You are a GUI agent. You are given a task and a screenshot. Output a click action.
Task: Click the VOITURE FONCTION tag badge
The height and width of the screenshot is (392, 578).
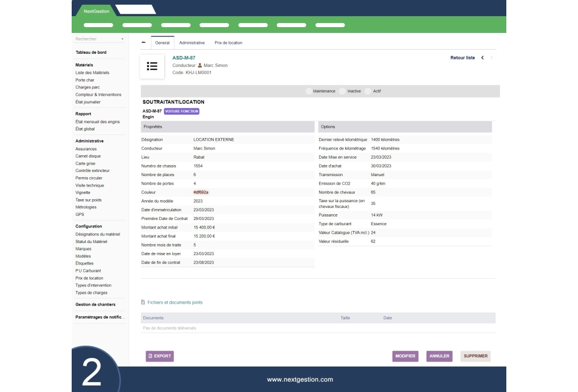pyautogui.click(x=181, y=111)
